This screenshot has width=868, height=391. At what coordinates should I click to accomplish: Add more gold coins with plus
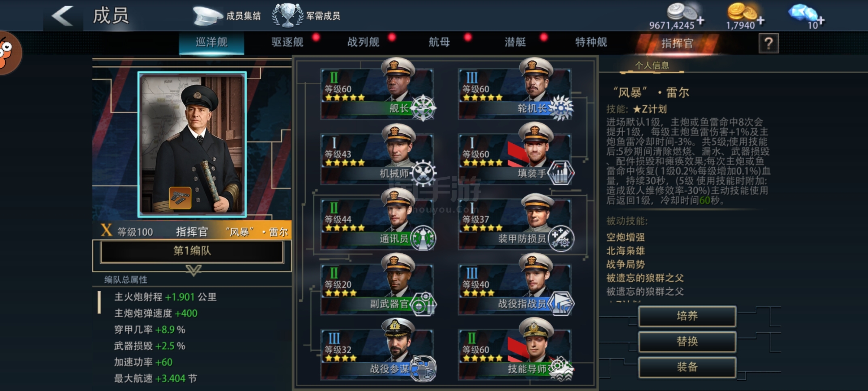(x=761, y=21)
